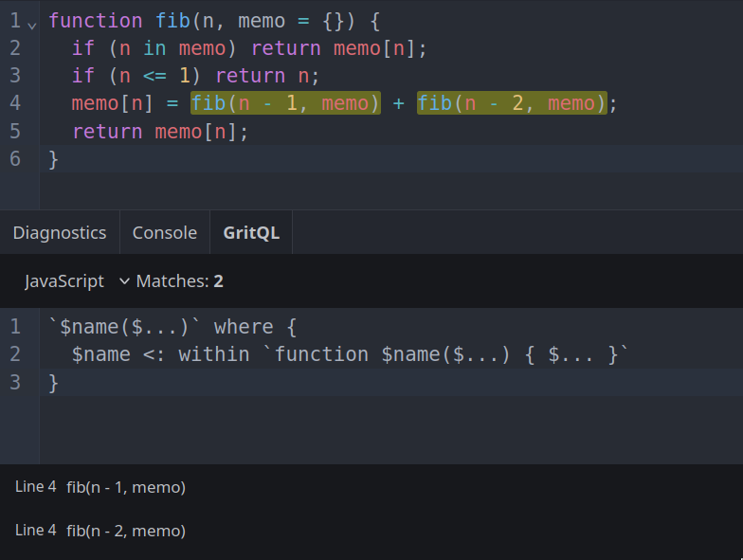The image size is (743, 560).
Task: Collapse the fib function fold chevron
Action: pyautogui.click(x=32, y=22)
